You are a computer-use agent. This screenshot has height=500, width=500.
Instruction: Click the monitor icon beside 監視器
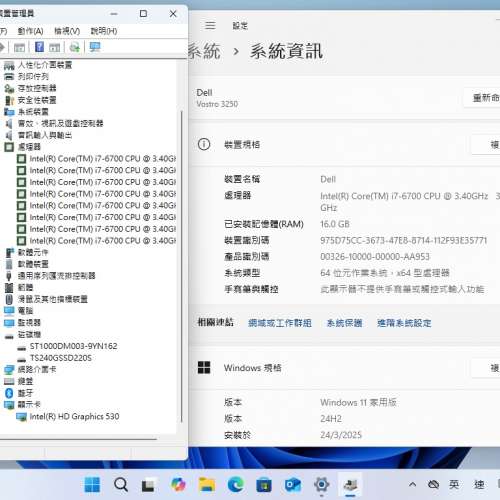pos(9,323)
